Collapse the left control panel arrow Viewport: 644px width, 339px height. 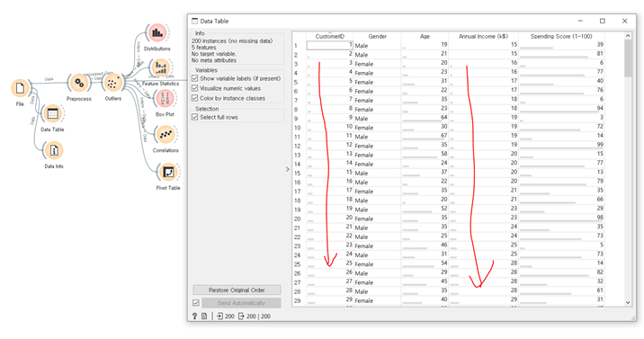point(288,169)
